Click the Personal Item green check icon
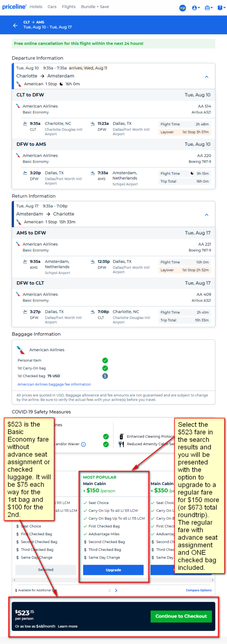The height and width of the screenshot is (644, 227). click(x=105, y=360)
